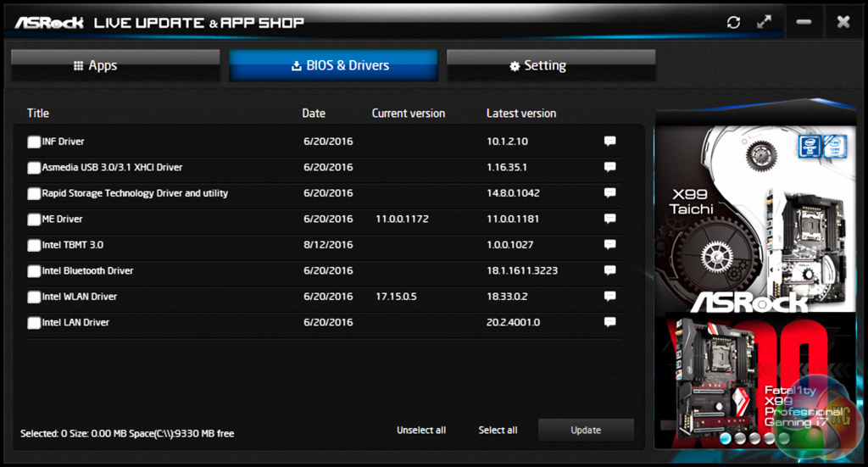Tick Rapid Storage Technology Driver checkbox

[34, 193]
